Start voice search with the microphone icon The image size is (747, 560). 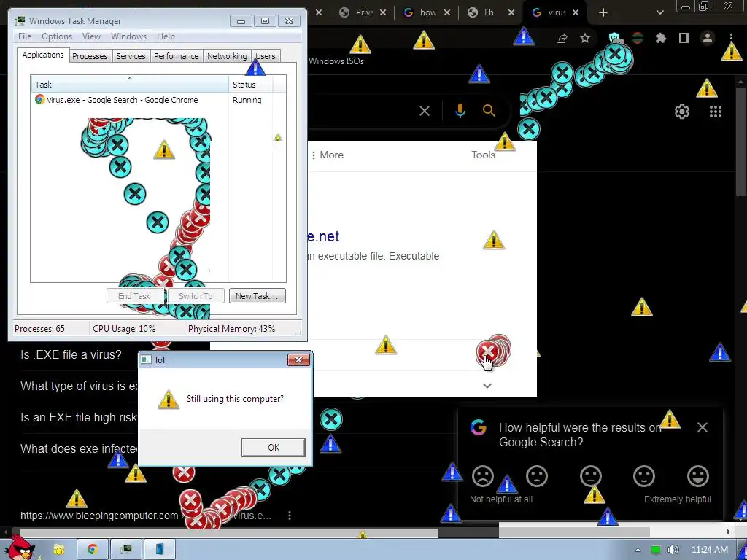pyautogui.click(x=460, y=111)
